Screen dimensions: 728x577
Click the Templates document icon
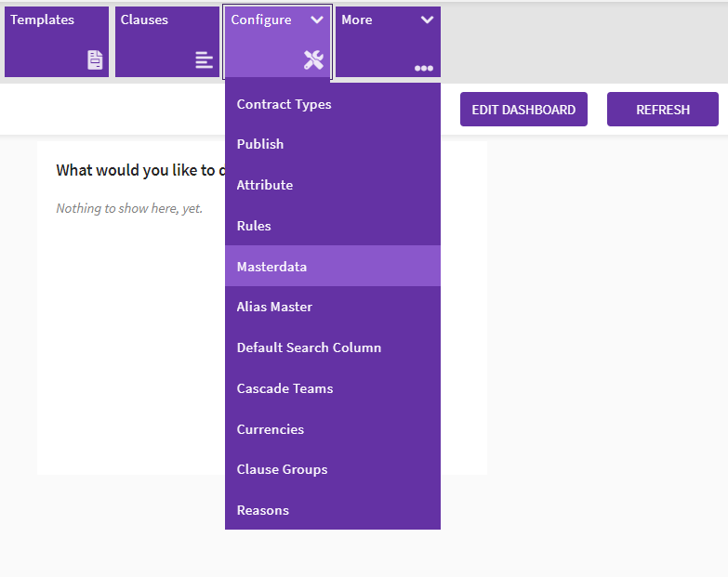pos(95,60)
